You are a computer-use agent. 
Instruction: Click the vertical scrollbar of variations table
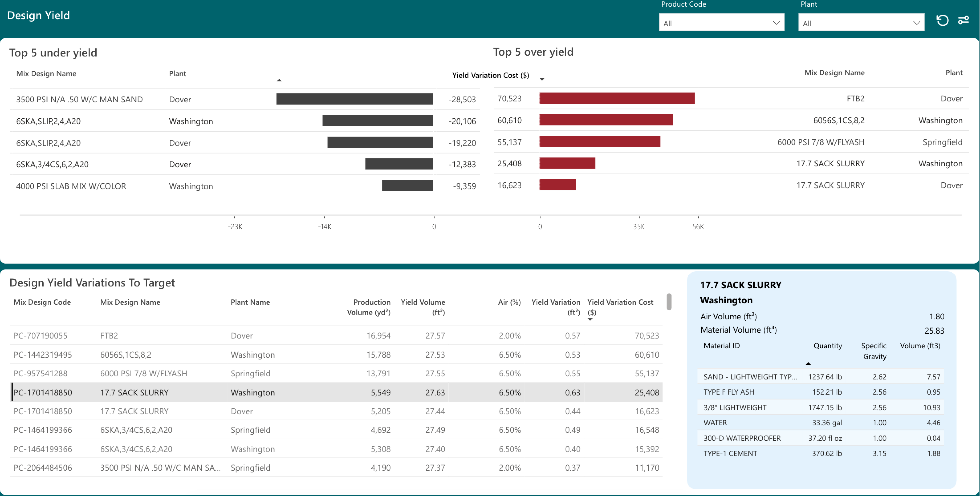(x=669, y=301)
